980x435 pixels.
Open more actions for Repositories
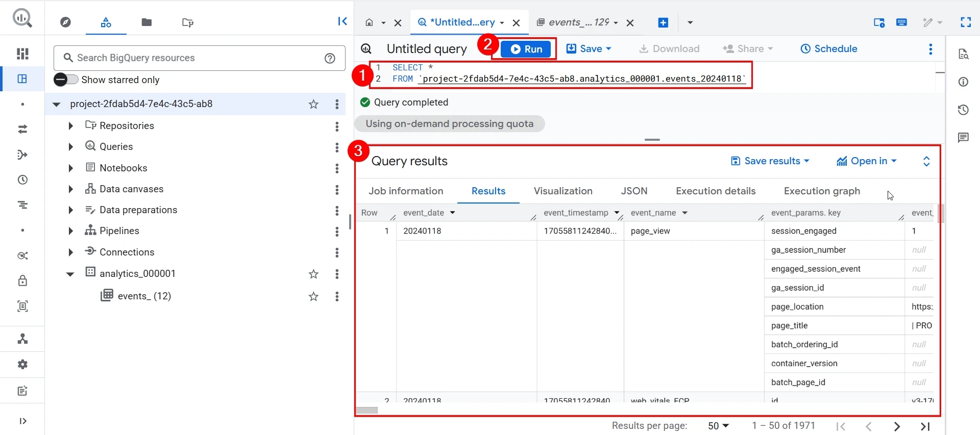tap(337, 126)
